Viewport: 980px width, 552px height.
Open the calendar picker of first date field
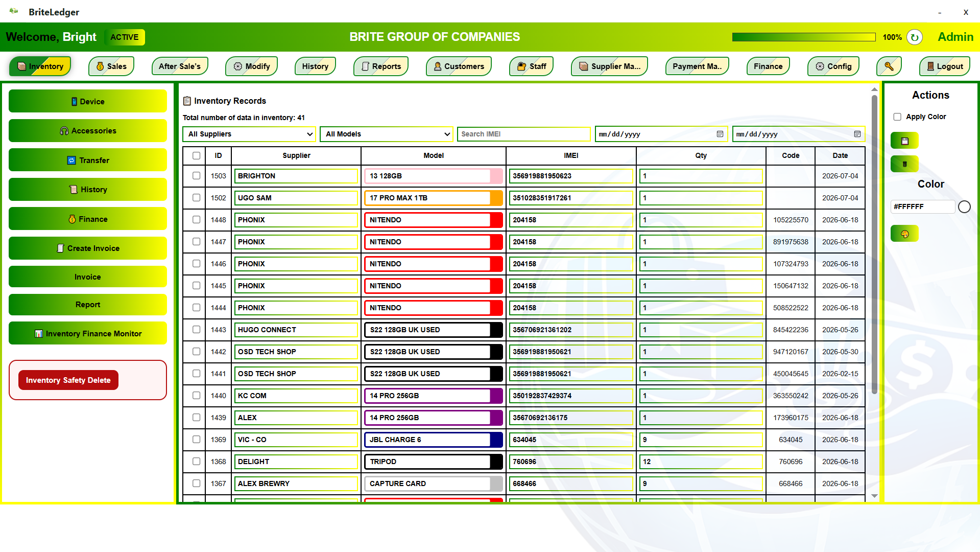[x=720, y=134]
